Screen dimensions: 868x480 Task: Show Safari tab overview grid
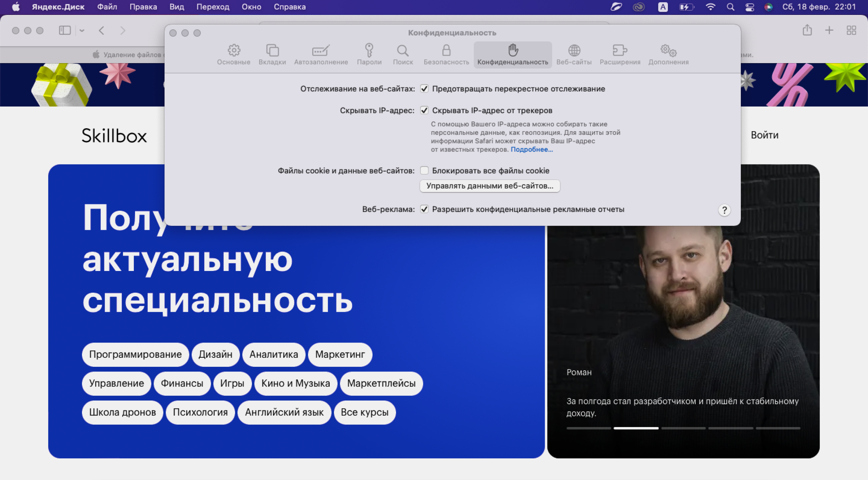(851, 30)
